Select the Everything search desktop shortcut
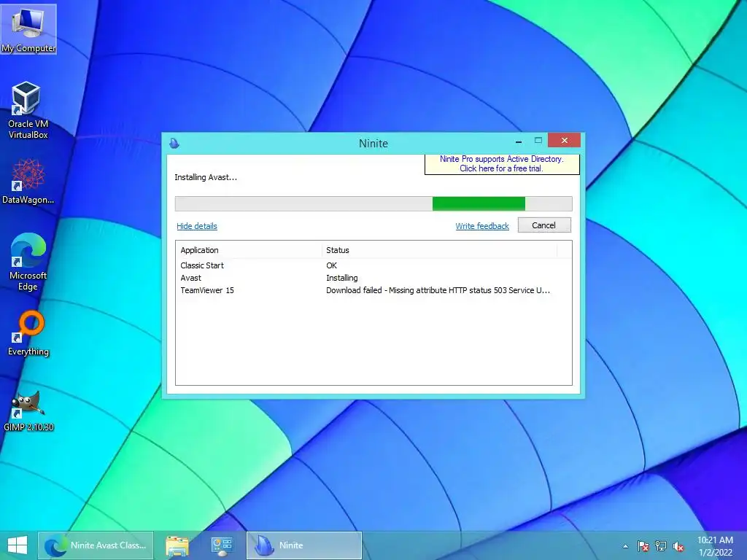The width and height of the screenshot is (747, 560). click(x=28, y=333)
